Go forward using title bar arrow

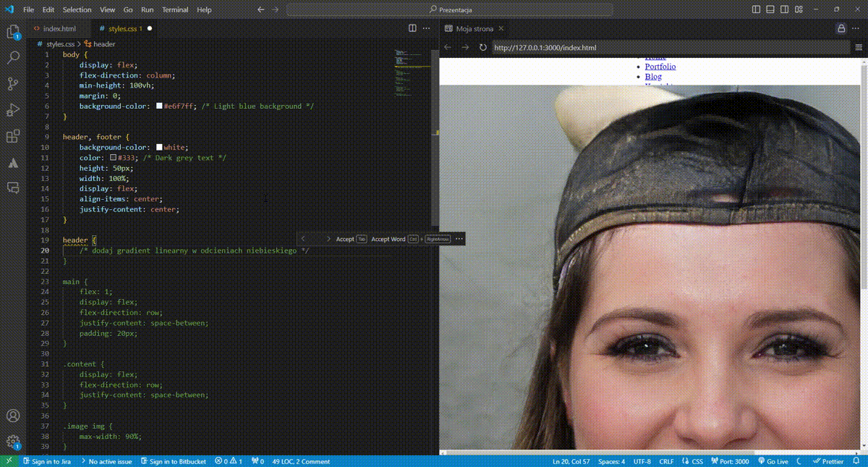(276, 9)
